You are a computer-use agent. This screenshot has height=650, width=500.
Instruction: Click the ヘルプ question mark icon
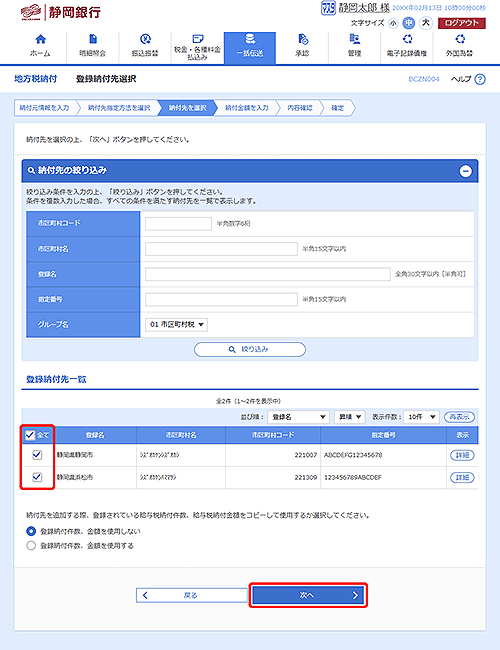(480, 79)
